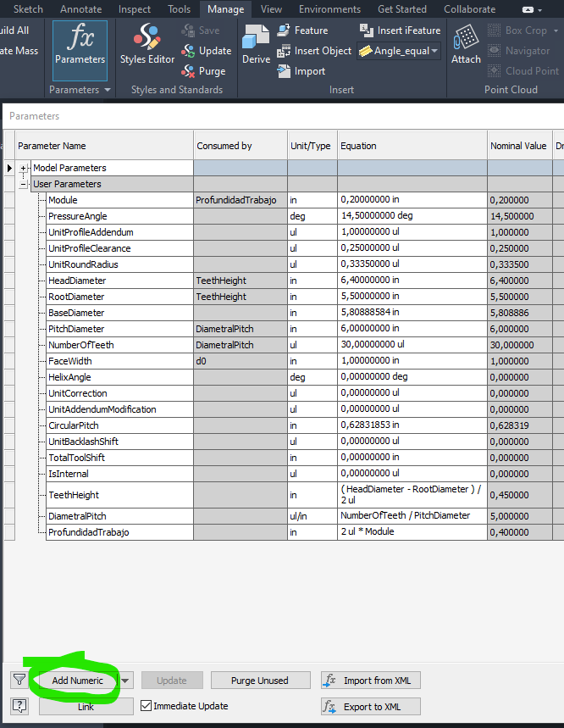This screenshot has height=728, width=564.
Task: Click the filter funnel icon
Action: (19, 680)
